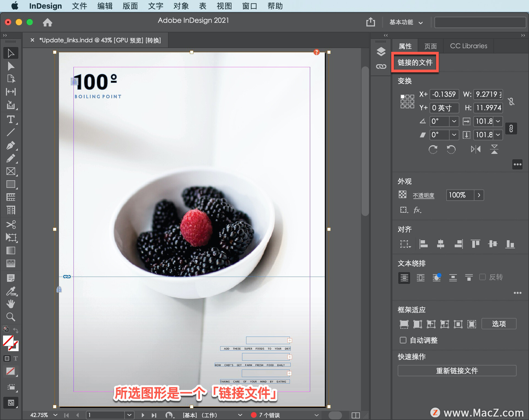Select the Scissors tool

tap(10, 224)
